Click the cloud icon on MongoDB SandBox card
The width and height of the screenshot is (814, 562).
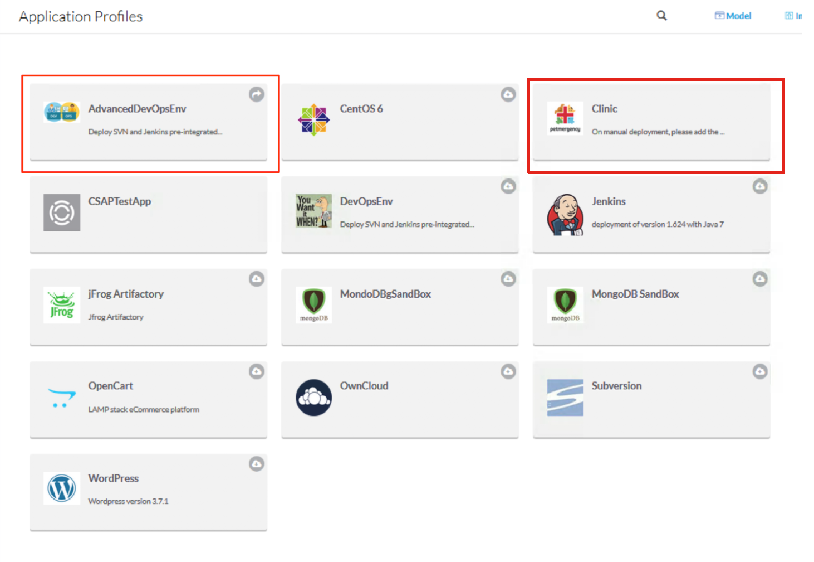pyautogui.click(x=760, y=279)
